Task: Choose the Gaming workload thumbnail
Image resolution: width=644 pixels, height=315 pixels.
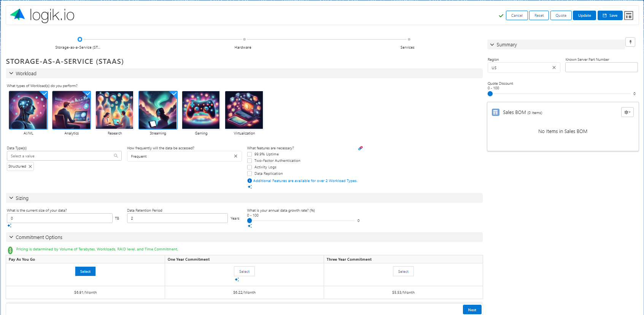Action: (x=201, y=110)
